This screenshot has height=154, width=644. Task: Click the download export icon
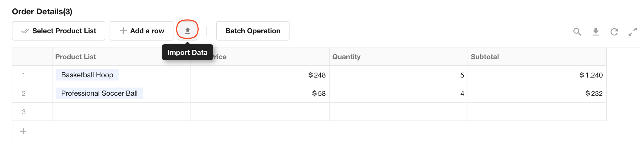pyautogui.click(x=596, y=32)
